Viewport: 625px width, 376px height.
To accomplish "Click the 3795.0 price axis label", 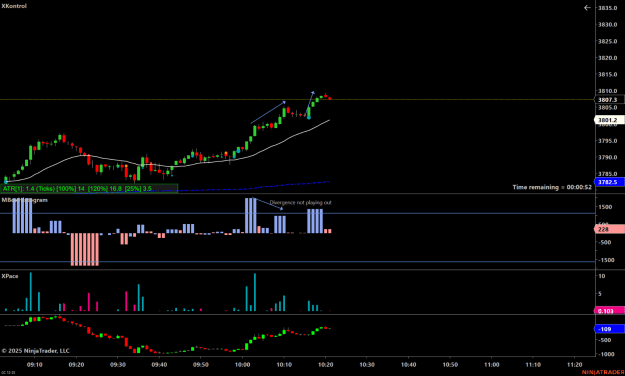I will [x=607, y=141].
